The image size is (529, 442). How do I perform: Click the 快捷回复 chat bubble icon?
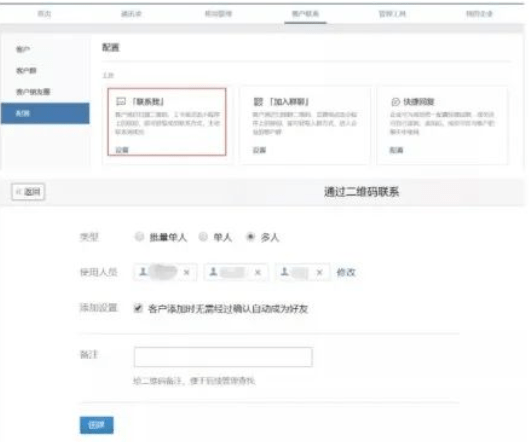coord(395,102)
